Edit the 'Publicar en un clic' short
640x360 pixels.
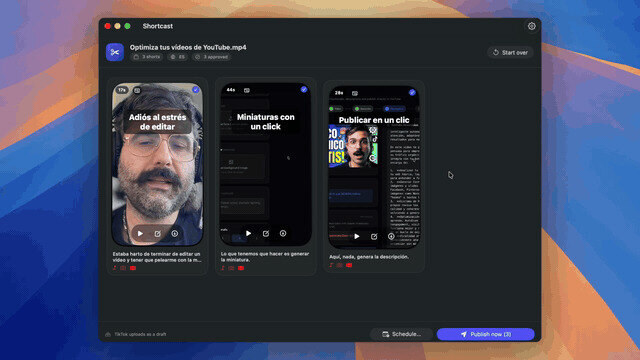[374, 236]
